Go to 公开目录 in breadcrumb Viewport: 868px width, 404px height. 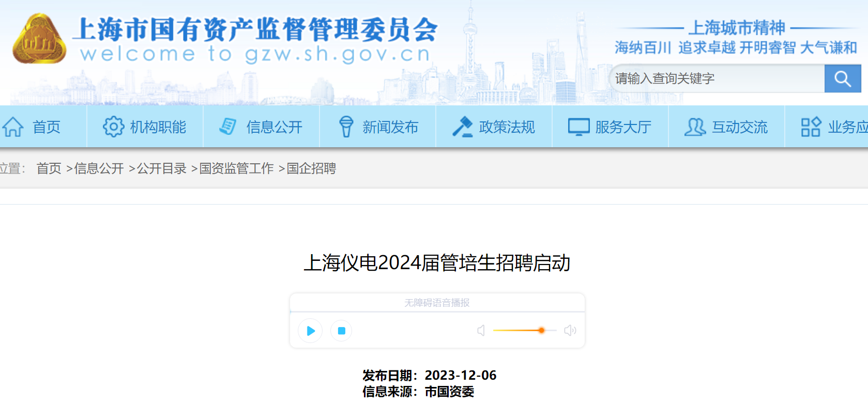click(161, 168)
